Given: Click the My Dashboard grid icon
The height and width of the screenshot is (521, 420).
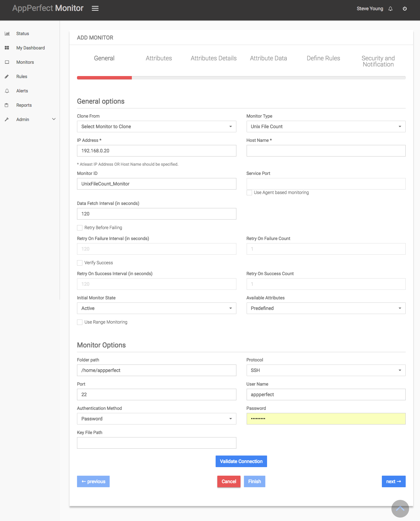Looking at the screenshot, I should pyautogui.click(x=7, y=48).
